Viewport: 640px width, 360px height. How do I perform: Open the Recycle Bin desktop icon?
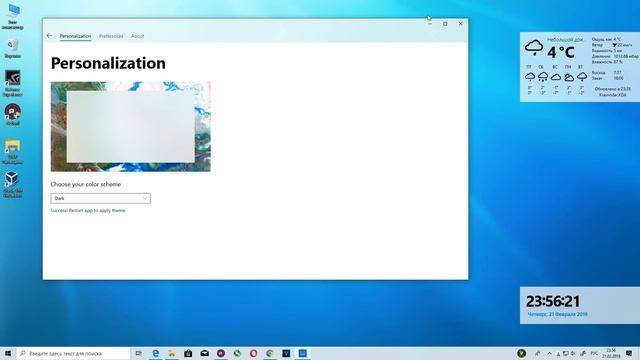click(x=13, y=49)
